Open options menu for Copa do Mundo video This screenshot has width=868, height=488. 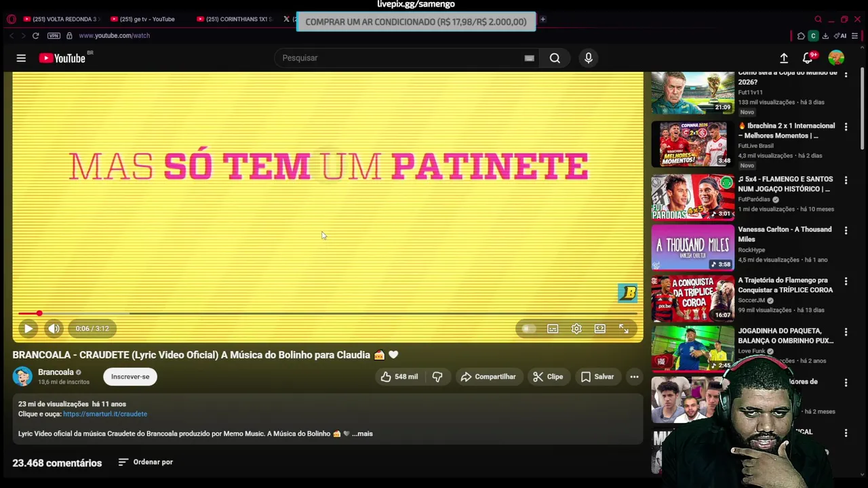[846, 74]
